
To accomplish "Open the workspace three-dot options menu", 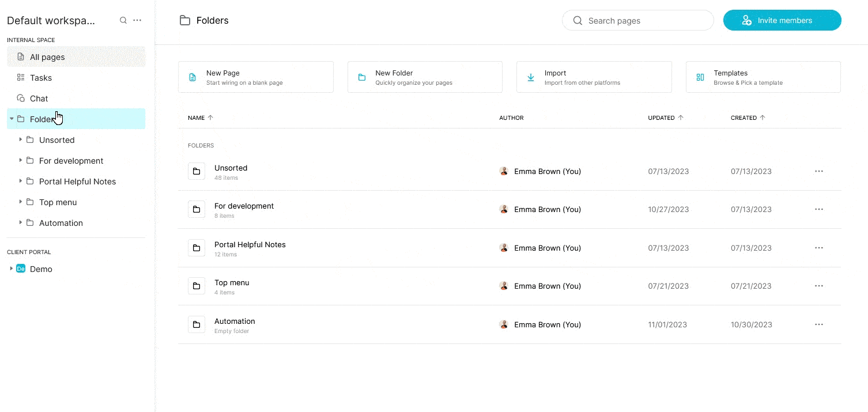I will [137, 20].
